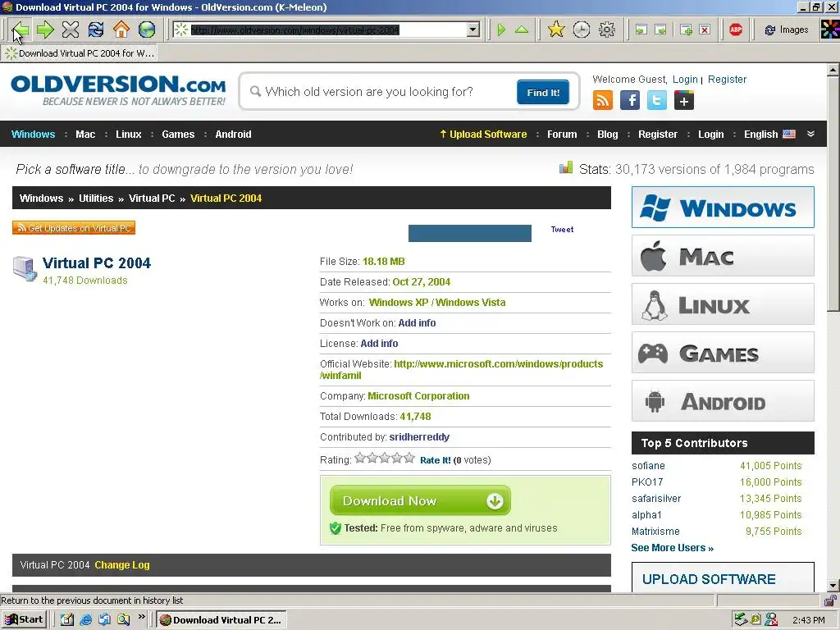The width and height of the screenshot is (840, 630).
Task: Open the Linux menu in nav bar
Action: pos(129,134)
